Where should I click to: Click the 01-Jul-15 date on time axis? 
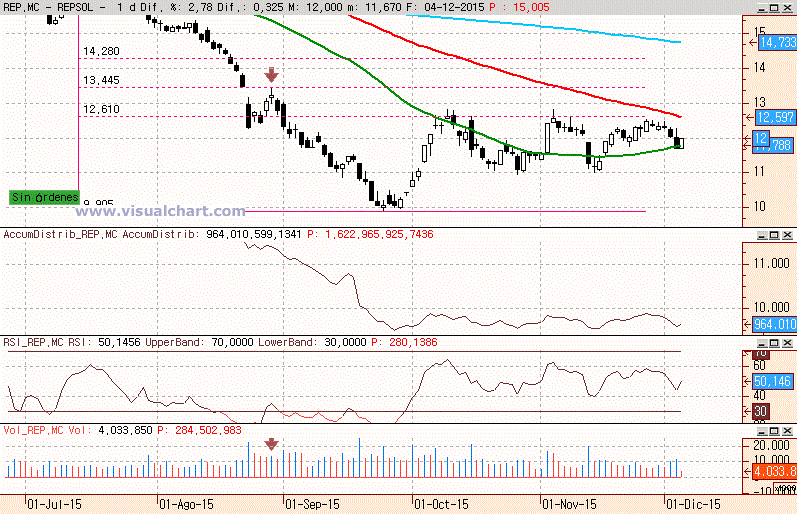pos(54,504)
